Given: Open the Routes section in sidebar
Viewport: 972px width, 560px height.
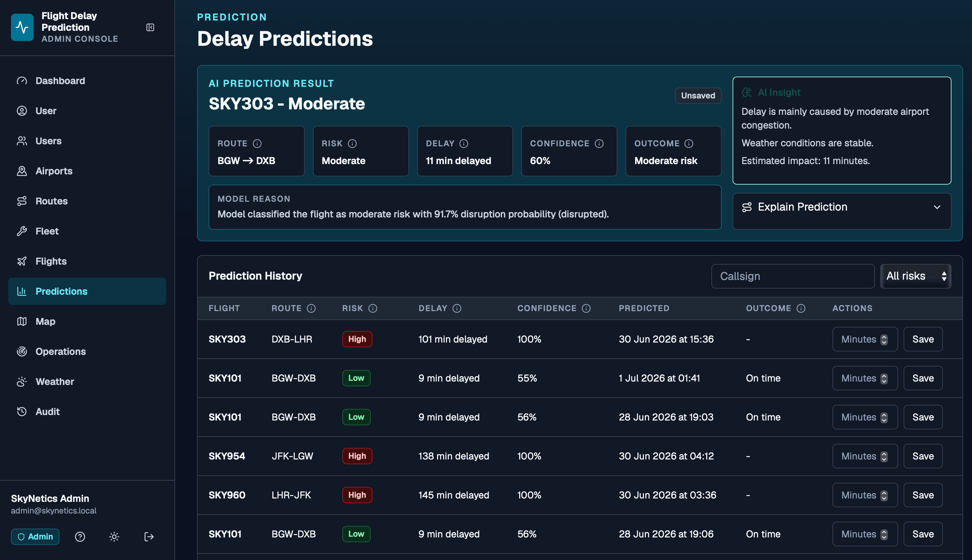Looking at the screenshot, I should coord(87,201).
